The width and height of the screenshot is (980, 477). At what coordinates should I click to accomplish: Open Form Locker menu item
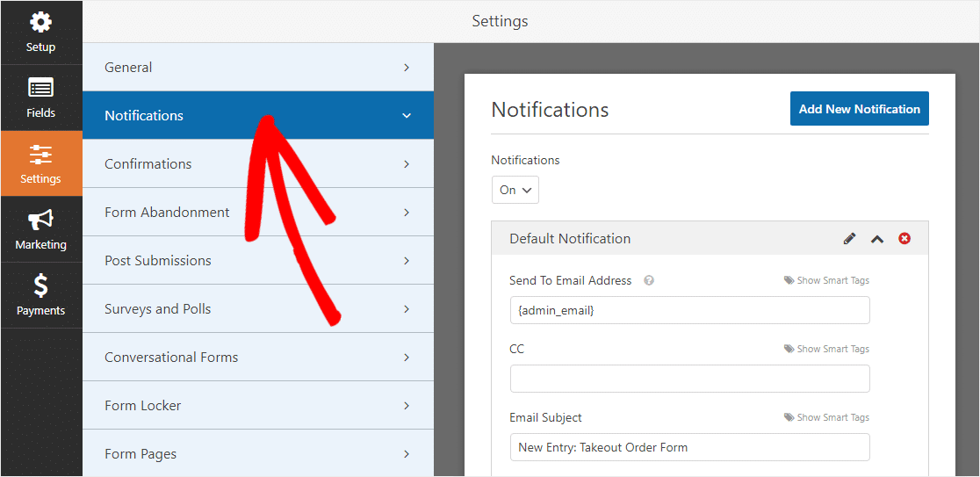(x=258, y=405)
